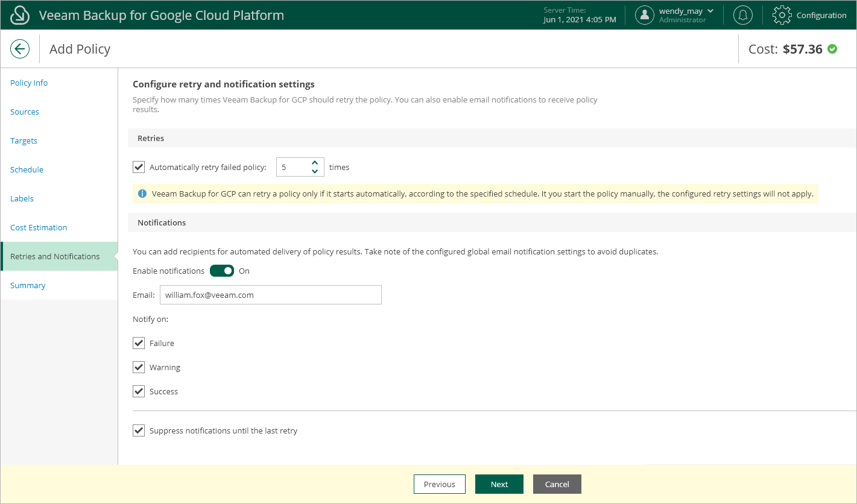Click the Veeam Backup logo icon

20,15
